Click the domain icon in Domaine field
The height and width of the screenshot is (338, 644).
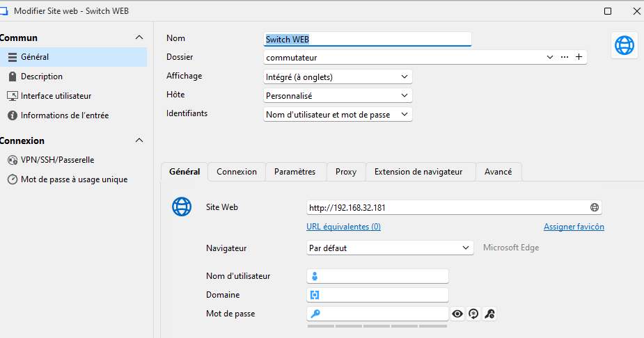[x=315, y=295]
